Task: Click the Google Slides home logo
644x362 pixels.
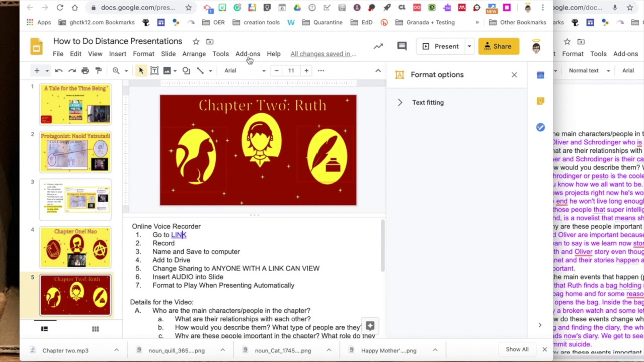Action: [x=36, y=46]
